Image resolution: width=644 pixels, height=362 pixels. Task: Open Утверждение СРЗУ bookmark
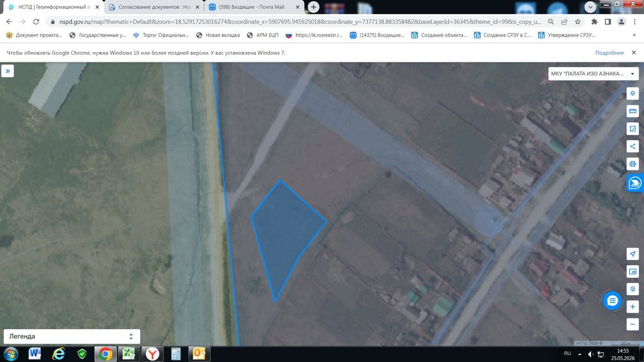(x=566, y=35)
